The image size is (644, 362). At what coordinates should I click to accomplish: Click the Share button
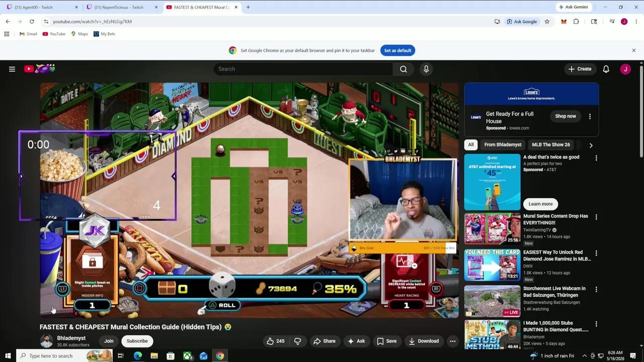325,341
